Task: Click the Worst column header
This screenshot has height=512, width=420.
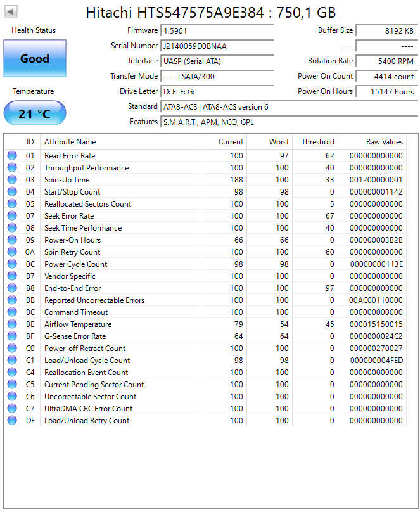Action: pos(270,142)
